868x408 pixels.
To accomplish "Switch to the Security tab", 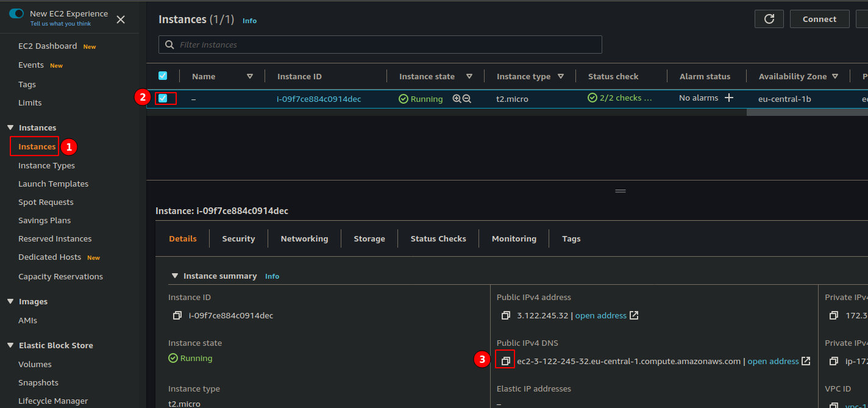I will [238, 238].
